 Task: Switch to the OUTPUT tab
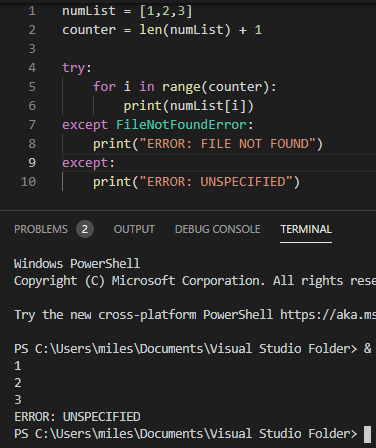(x=134, y=229)
